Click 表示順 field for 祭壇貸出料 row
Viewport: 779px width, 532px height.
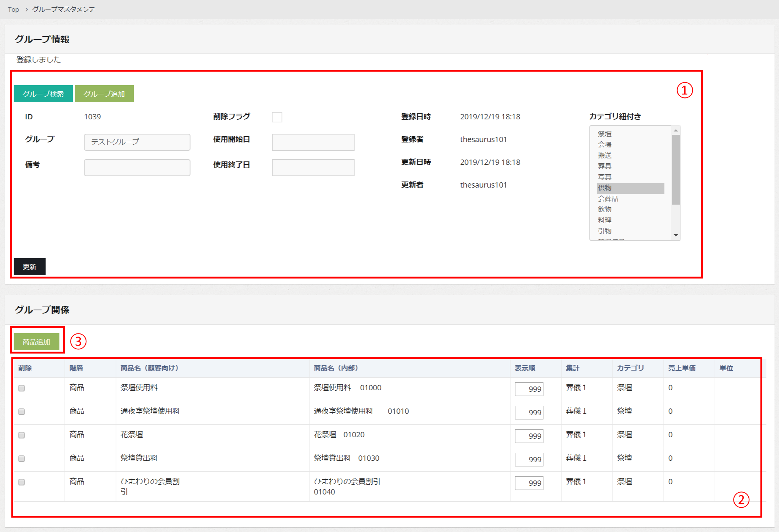tap(529, 459)
